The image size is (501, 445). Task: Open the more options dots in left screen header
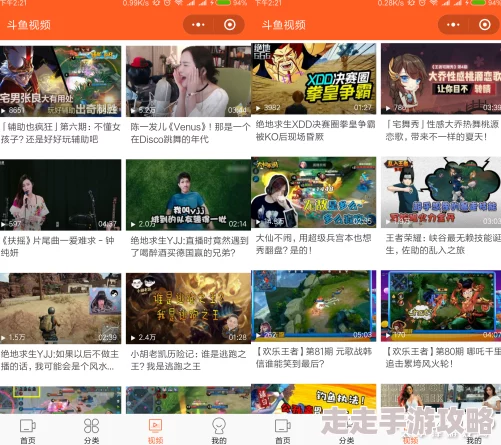tap(198, 25)
